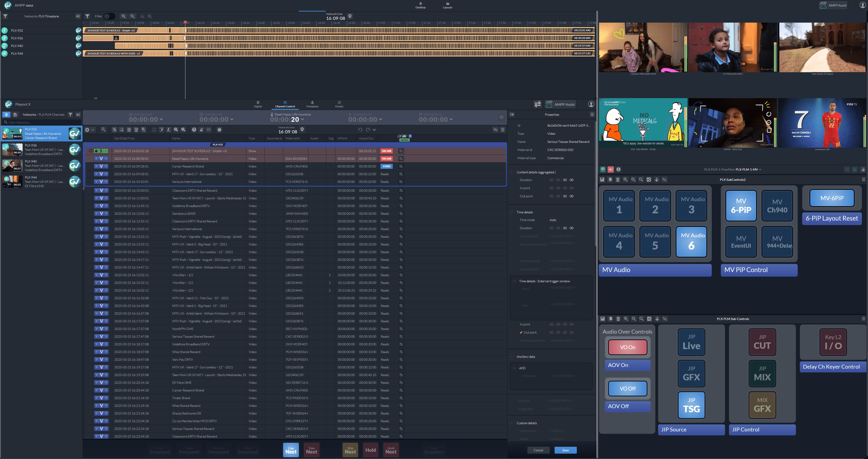
Task: Click the PLX-PLM Sub-Controls down arrow icon
Action: pos(657,319)
